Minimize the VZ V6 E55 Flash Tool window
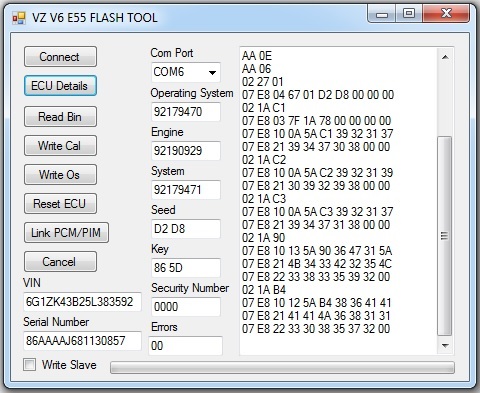This screenshot has height=393, width=480. pos(382,14)
